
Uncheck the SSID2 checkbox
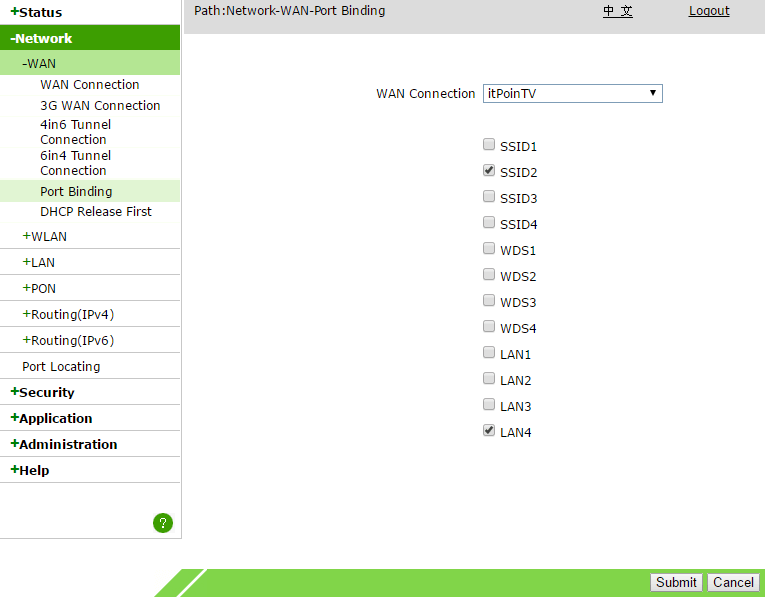pos(489,170)
